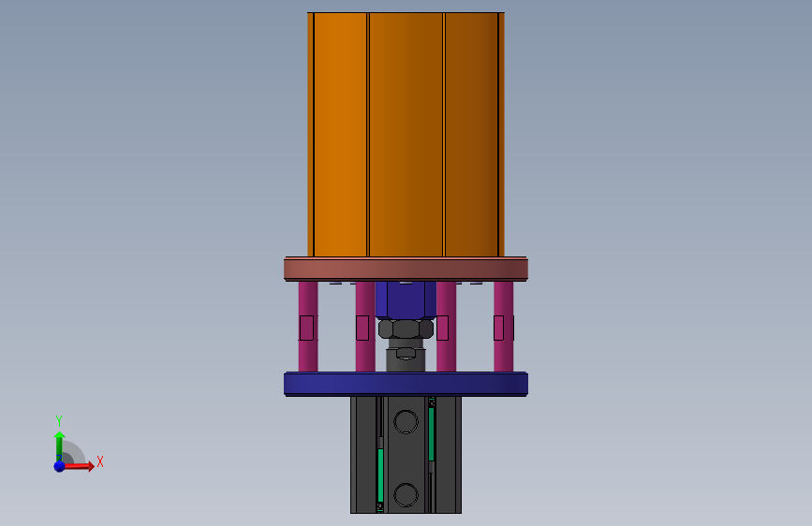Select the leftmost magenta support rod
Screen dimensions: 812x526
[308, 327]
